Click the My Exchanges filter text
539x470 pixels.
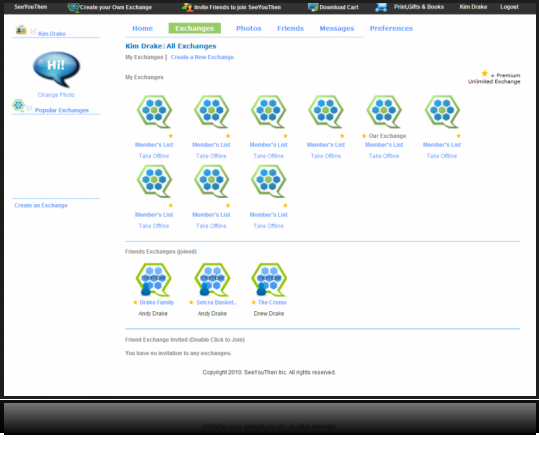(144, 57)
